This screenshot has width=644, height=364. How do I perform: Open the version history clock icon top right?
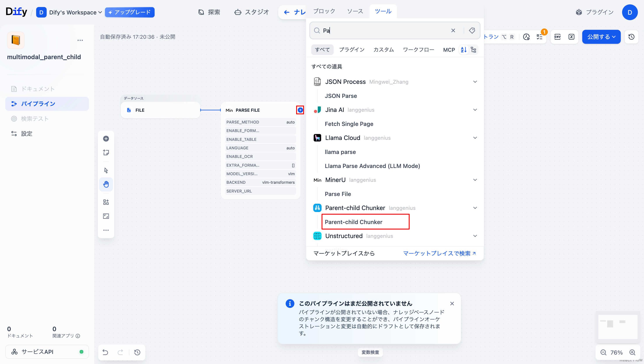click(632, 37)
